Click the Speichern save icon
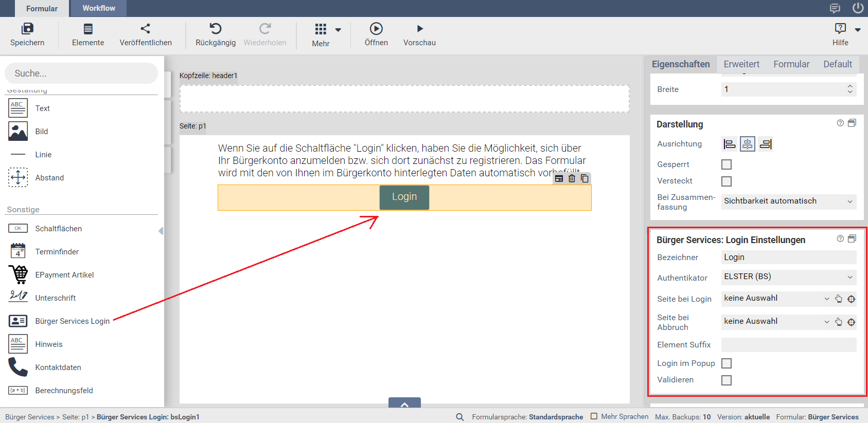The height and width of the screenshot is (423, 868). click(27, 29)
